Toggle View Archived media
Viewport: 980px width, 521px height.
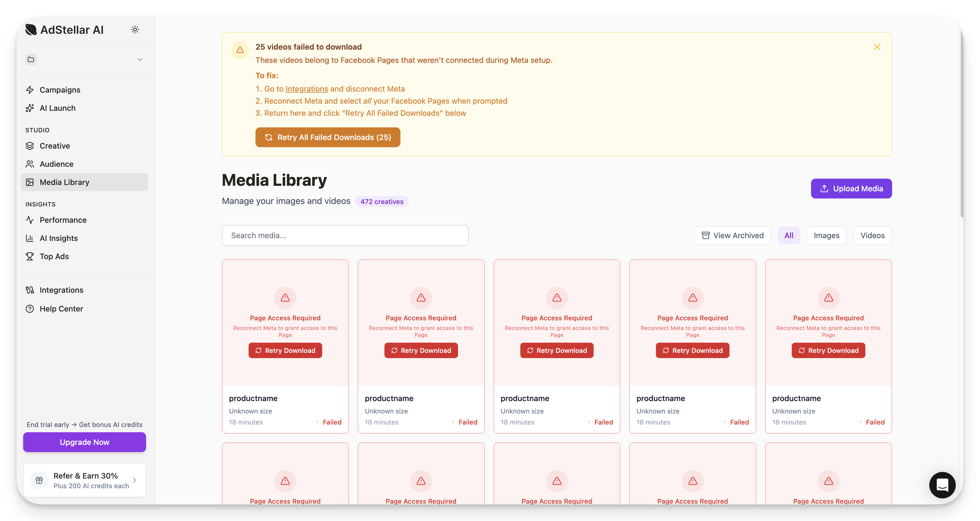(x=732, y=236)
